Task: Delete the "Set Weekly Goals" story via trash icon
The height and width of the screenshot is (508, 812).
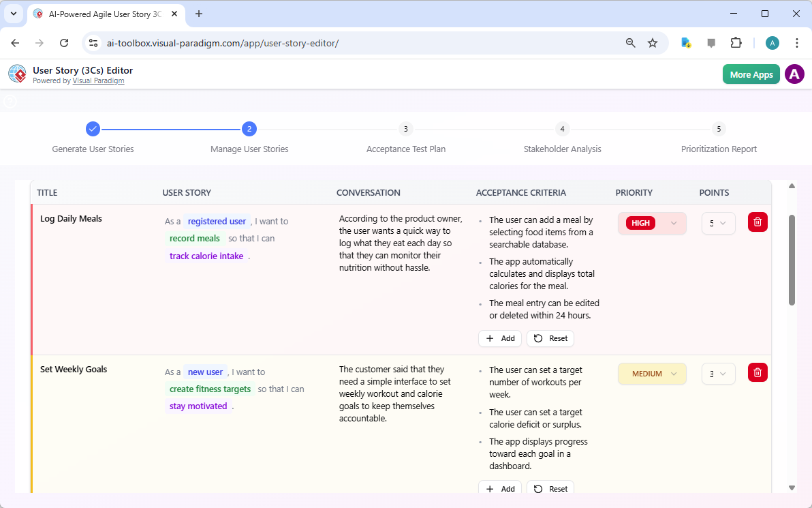Action: 757,372
